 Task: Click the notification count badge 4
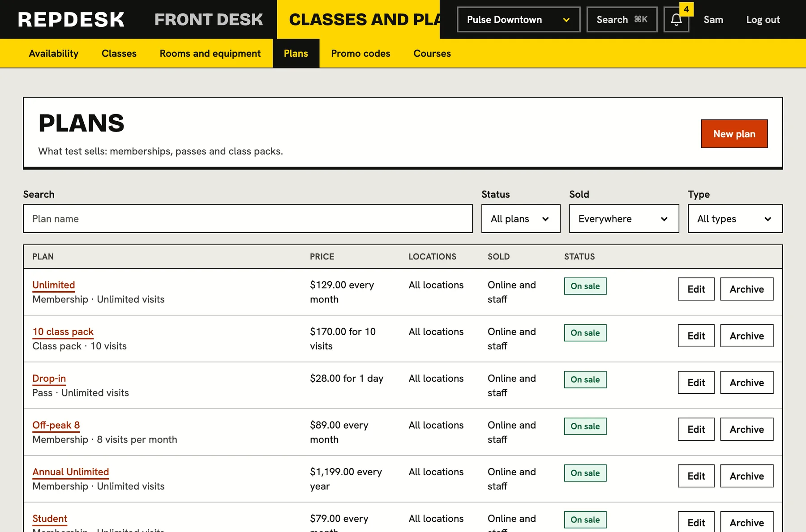coord(686,9)
